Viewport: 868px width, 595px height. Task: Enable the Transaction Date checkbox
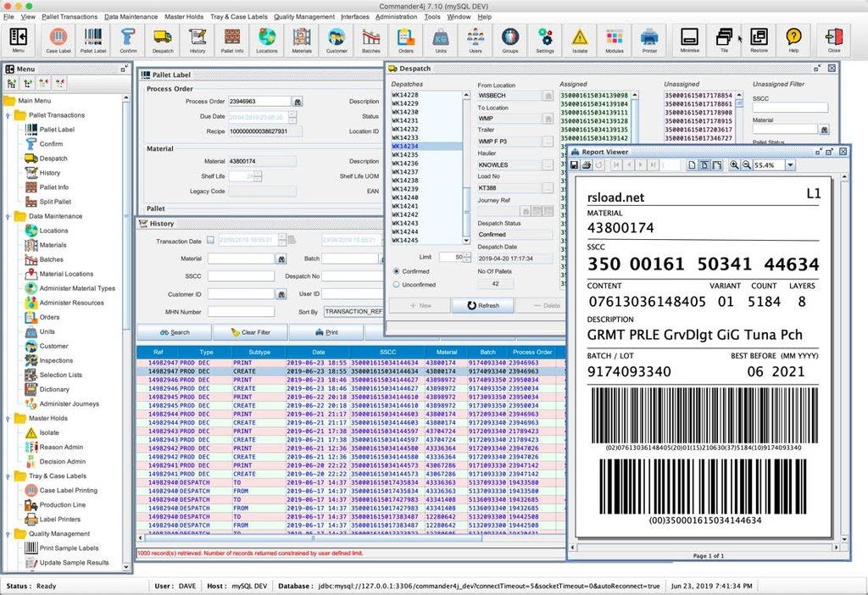point(210,241)
